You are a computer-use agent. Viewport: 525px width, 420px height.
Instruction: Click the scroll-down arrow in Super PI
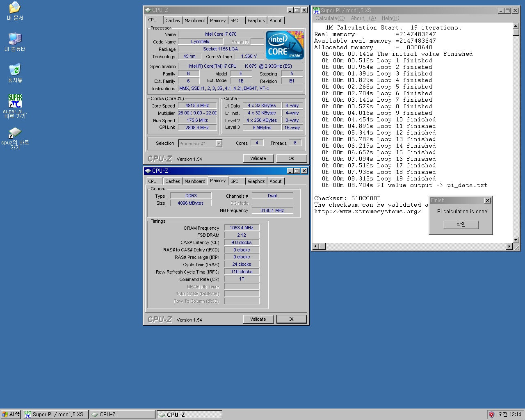(516, 240)
